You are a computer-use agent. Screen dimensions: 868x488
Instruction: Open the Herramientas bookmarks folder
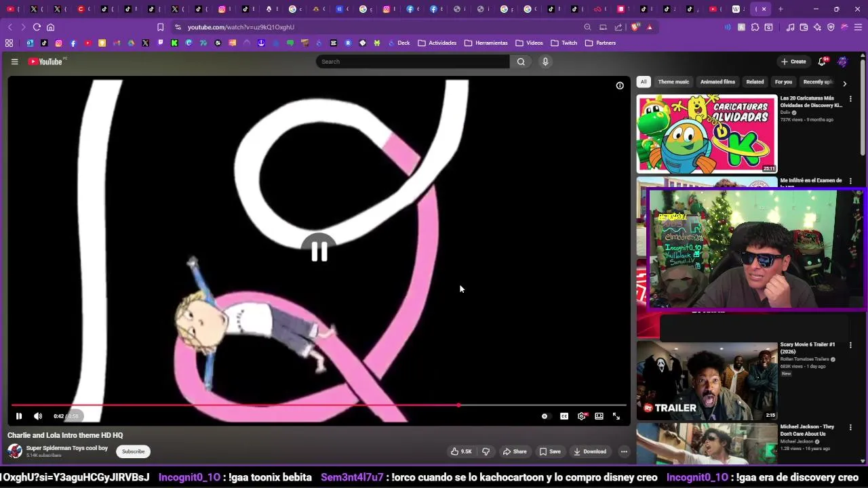pos(486,43)
